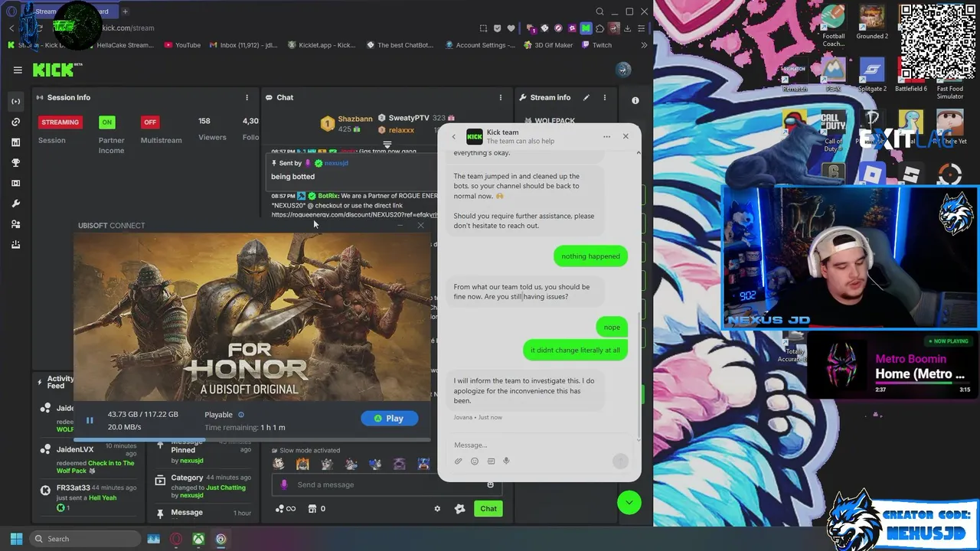The image size is (980, 551).
Task: Open the Xbox app in taskbar
Action: tap(198, 539)
